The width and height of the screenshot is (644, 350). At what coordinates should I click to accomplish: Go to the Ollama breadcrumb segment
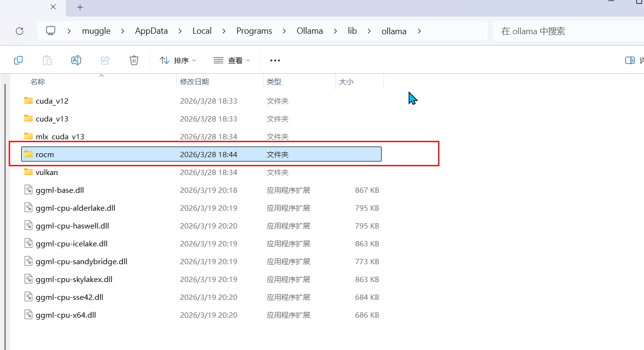(310, 31)
